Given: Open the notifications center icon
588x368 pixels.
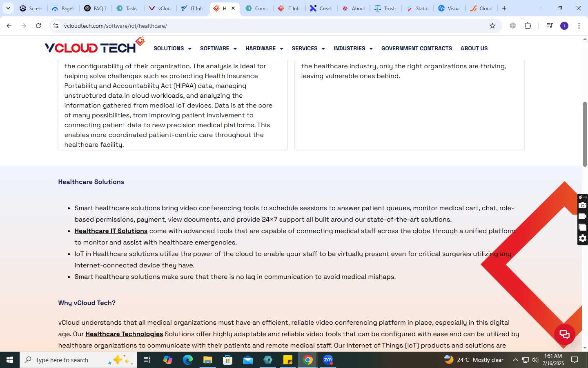Looking at the screenshot, I should point(575,360).
